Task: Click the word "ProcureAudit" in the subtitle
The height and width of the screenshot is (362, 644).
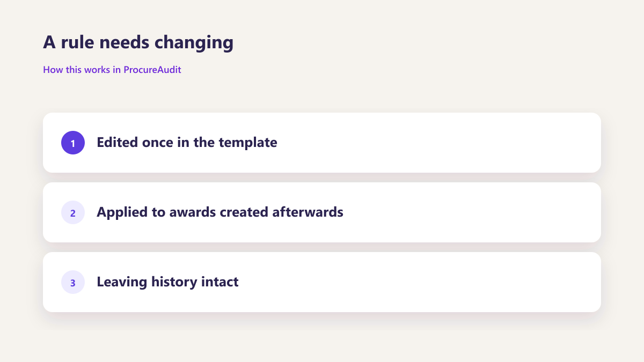Action: pos(152,70)
